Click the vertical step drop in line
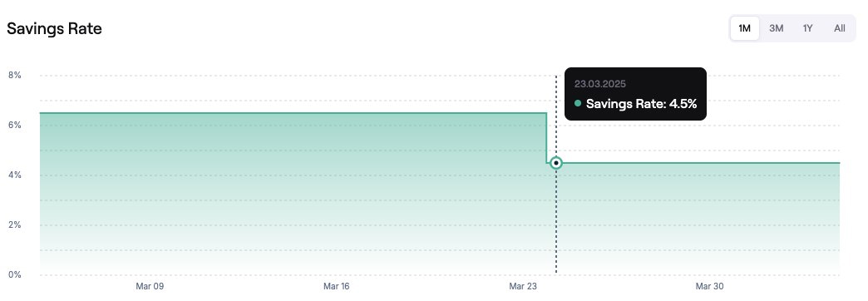 click(x=547, y=138)
